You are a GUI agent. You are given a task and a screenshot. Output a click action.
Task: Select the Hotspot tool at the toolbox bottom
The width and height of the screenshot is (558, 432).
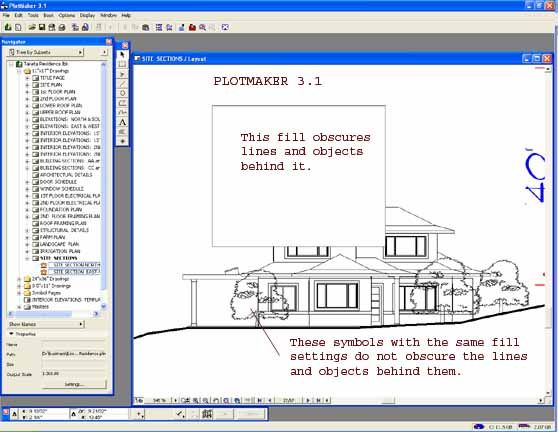[x=122, y=142]
